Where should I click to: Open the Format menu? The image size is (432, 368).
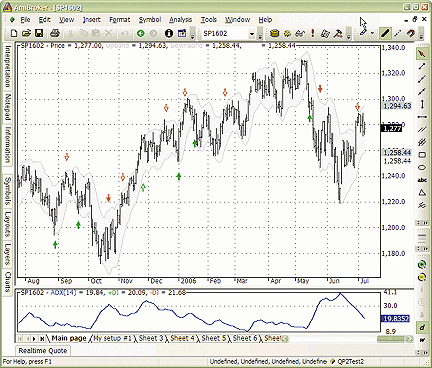tap(120, 20)
